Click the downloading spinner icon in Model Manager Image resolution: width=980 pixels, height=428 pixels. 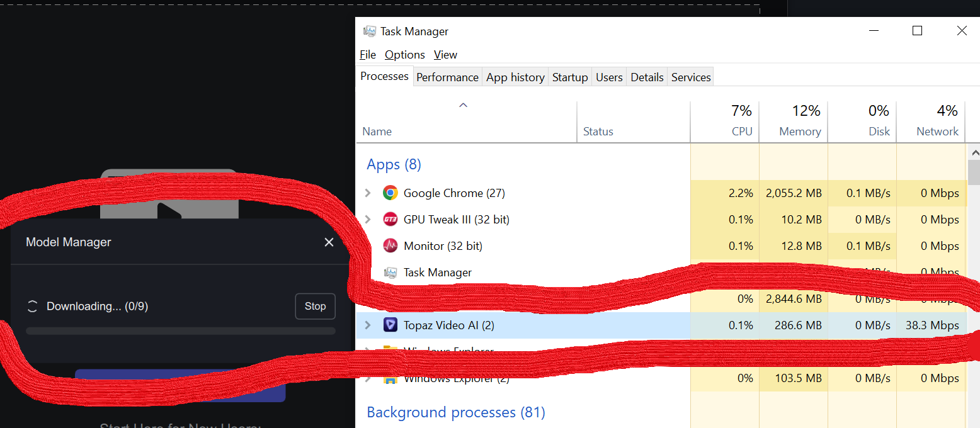[32, 307]
